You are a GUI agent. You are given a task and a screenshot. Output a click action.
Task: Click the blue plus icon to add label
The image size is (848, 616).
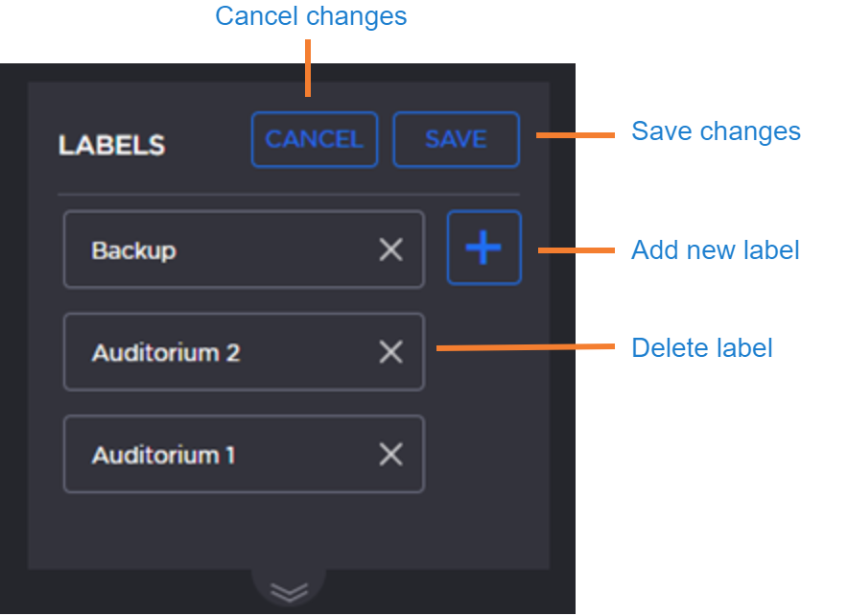click(x=483, y=248)
